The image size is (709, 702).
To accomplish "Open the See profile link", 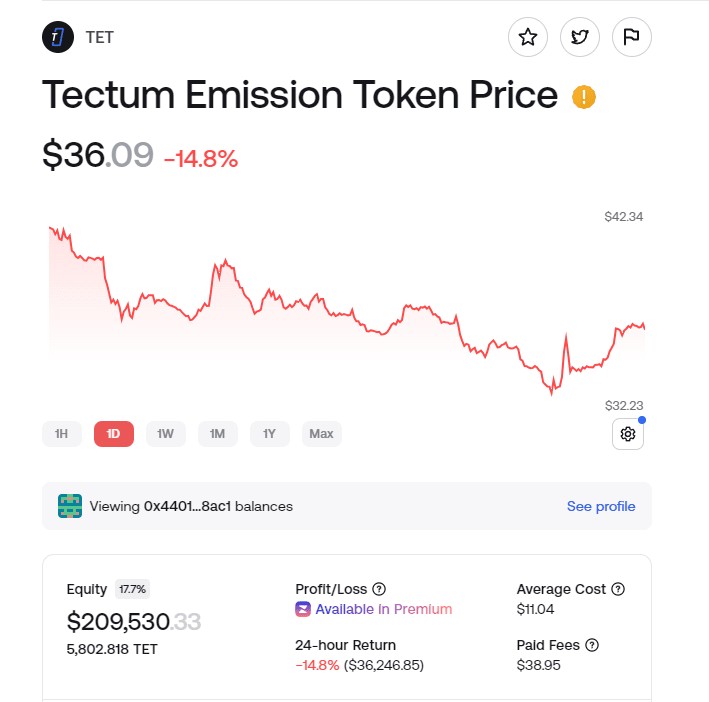I will pos(601,506).
